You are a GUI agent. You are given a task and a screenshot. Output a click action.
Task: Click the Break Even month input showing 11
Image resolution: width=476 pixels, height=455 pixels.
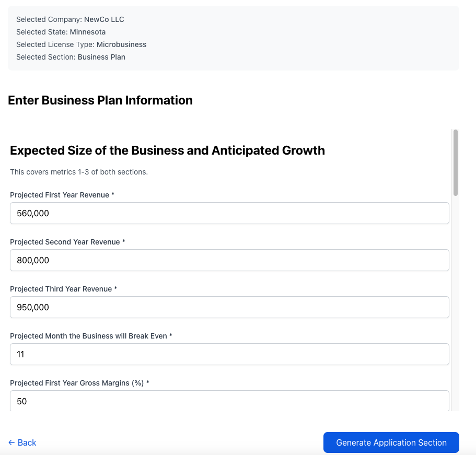click(229, 354)
